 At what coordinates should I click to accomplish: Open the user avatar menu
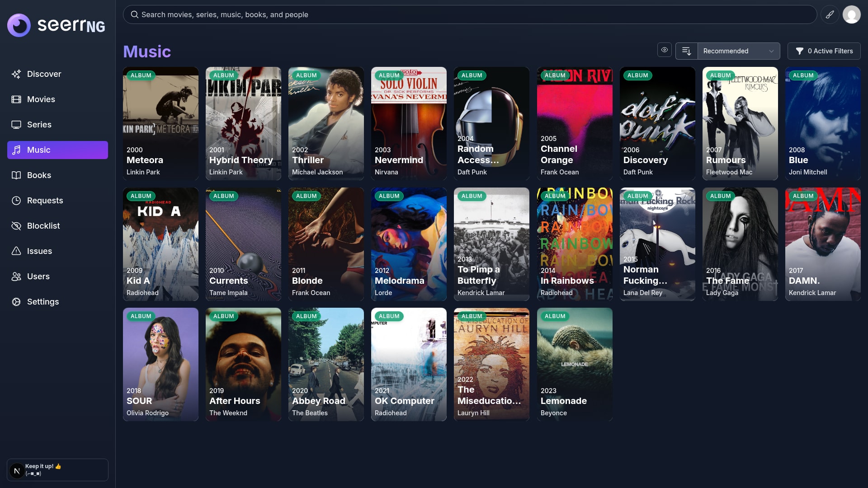[852, 14]
